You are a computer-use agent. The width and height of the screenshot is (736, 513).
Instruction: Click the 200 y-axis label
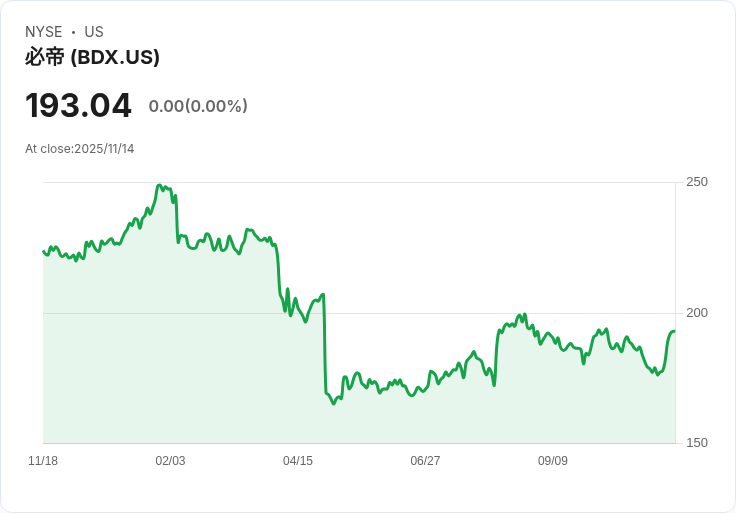click(x=696, y=313)
